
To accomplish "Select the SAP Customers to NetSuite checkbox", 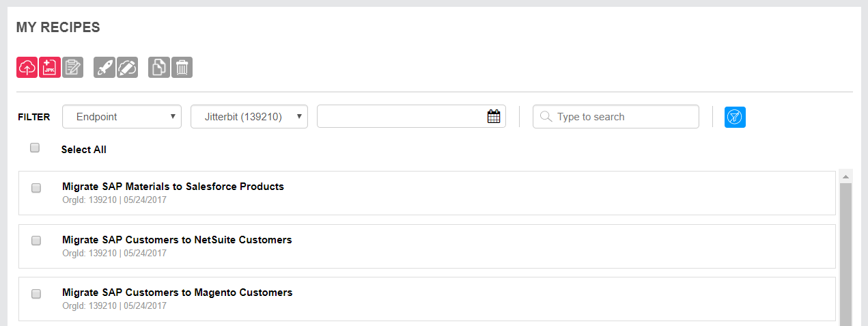I will (x=36, y=241).
